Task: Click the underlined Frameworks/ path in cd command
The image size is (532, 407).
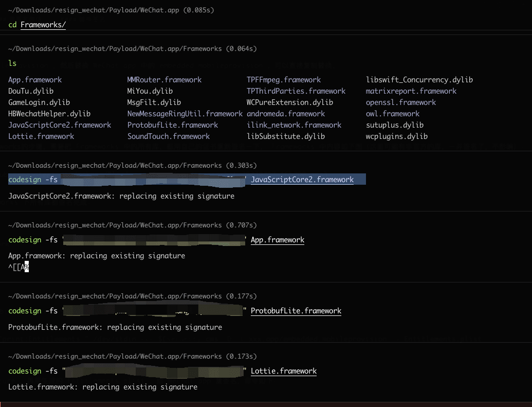Action: coord(43,25)
